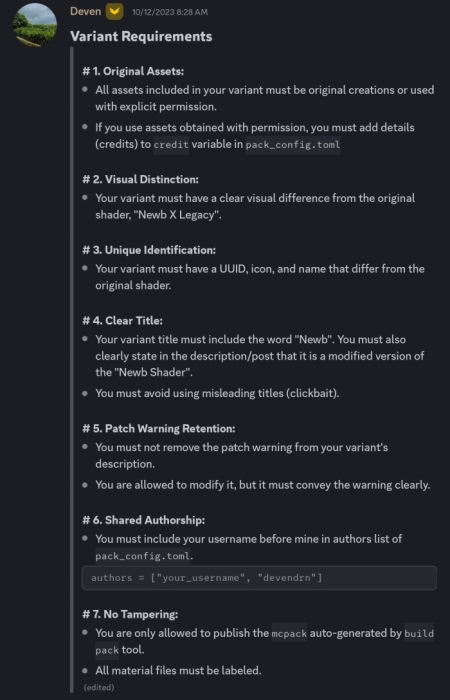This screenshot has width=450, height=700.
Task: Click the authors code block
Action: [259, 578]
